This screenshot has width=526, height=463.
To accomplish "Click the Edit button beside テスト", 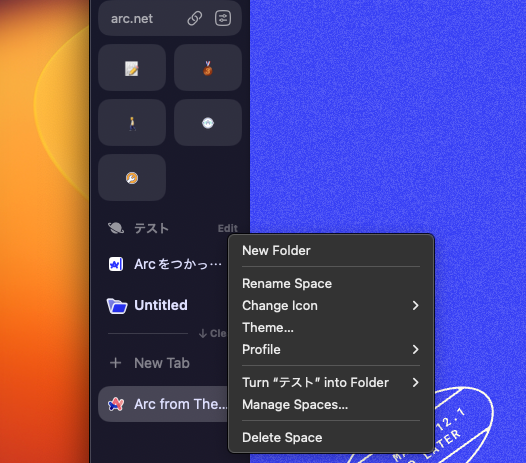I will pyautogui.click(x=227, y=228).
